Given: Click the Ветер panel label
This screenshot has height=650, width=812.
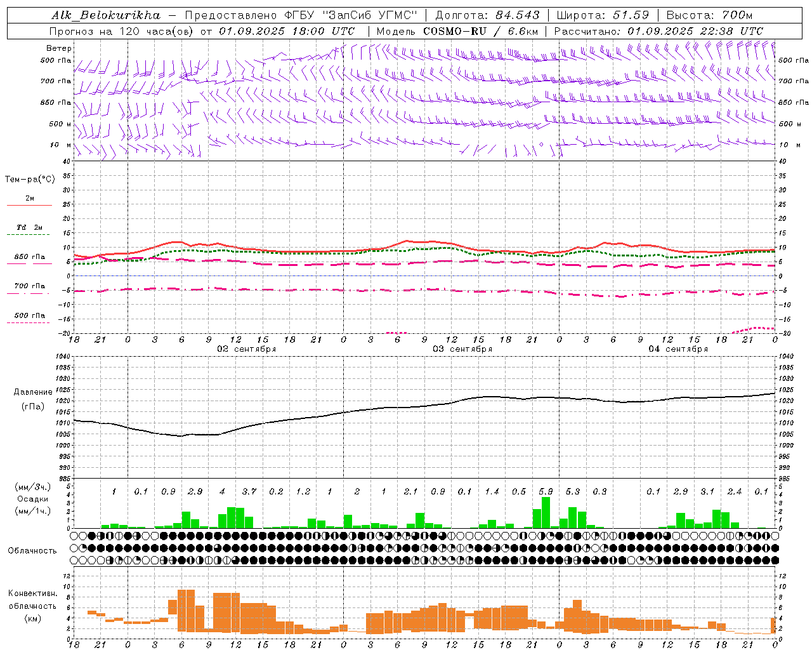Looking at the screenshot, I should point(59,48).
